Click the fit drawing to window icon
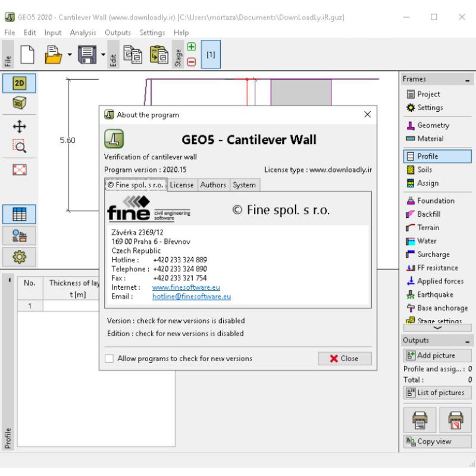Viewport: 476px width, 476px height. (x=20, y=170)
